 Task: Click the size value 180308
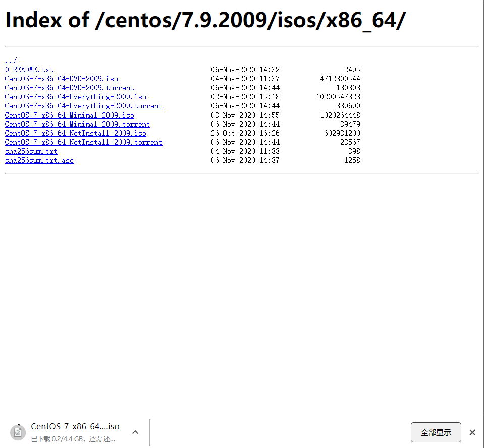[x=348, y=88]
